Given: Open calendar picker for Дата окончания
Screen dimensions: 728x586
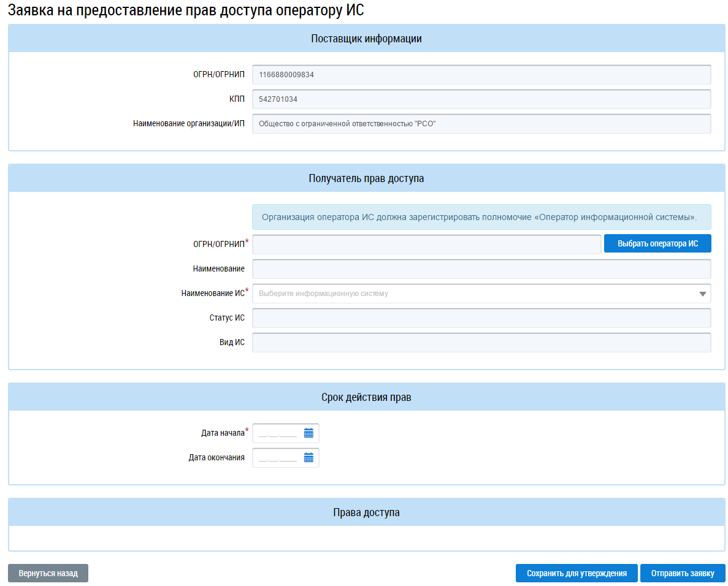Looking at the screenshot, I should point(308,458).
